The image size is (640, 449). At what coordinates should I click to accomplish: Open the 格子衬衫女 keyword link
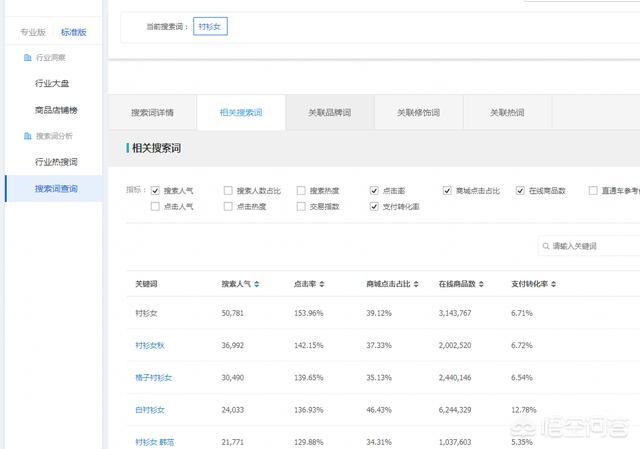pos(153,378)
